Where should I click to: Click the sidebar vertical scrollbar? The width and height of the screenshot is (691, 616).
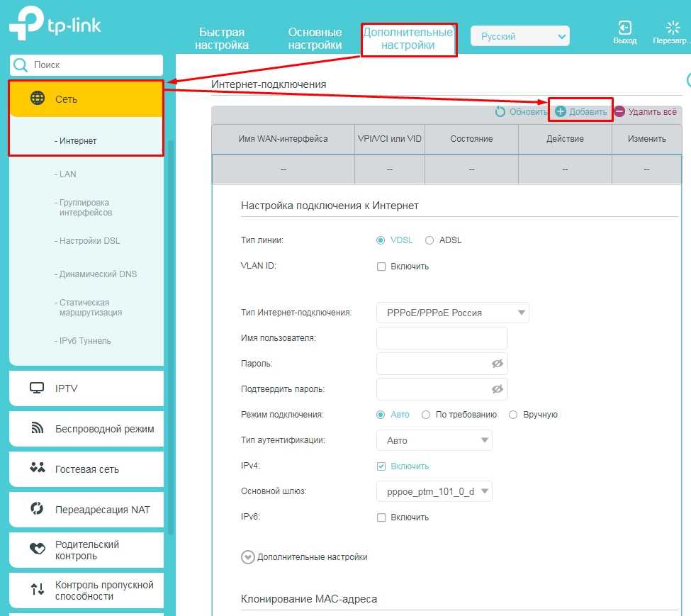point(171,337)
